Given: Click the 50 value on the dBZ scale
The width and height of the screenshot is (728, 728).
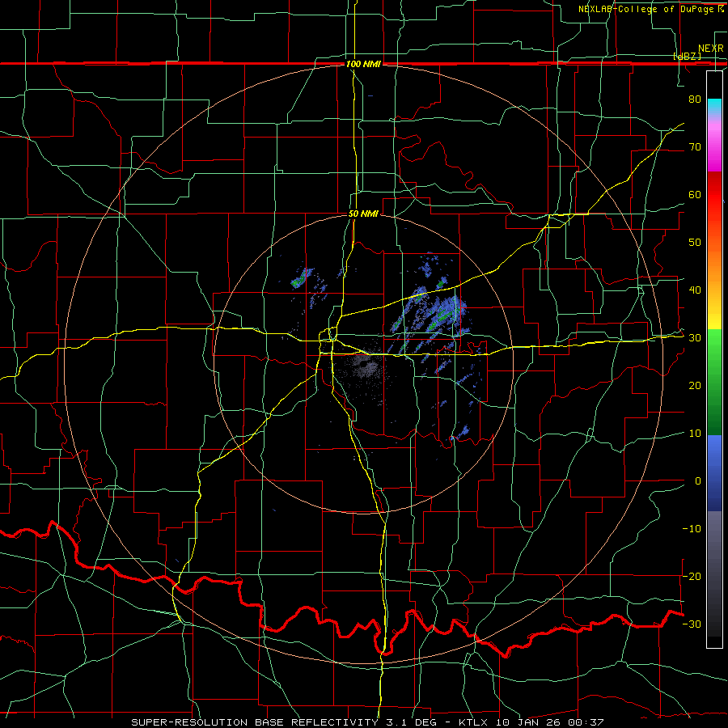Looking at the screenshot, I should pyautogui.click(x=695, y=243).
